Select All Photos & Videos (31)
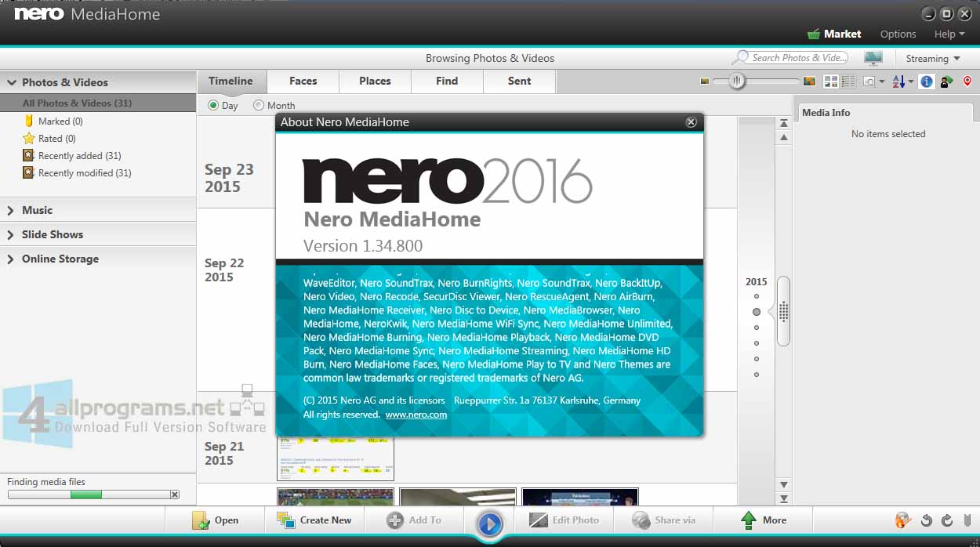 98,103
